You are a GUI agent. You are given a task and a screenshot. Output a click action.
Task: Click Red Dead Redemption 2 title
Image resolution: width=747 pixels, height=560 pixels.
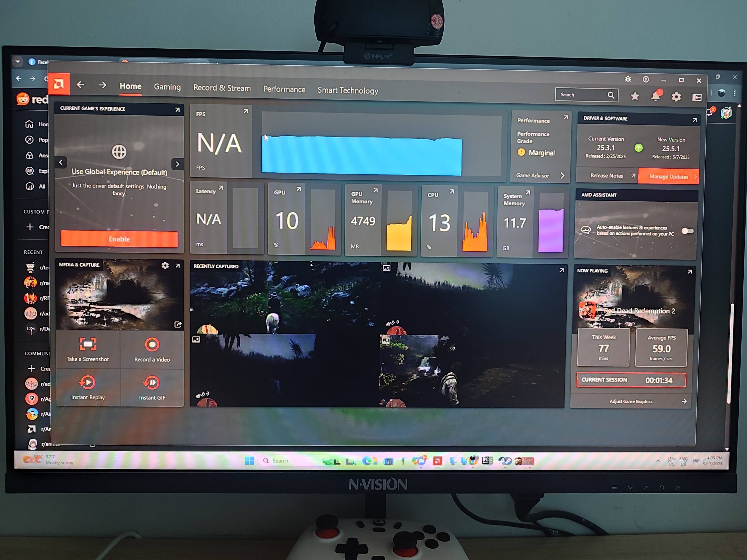[640, 311]
